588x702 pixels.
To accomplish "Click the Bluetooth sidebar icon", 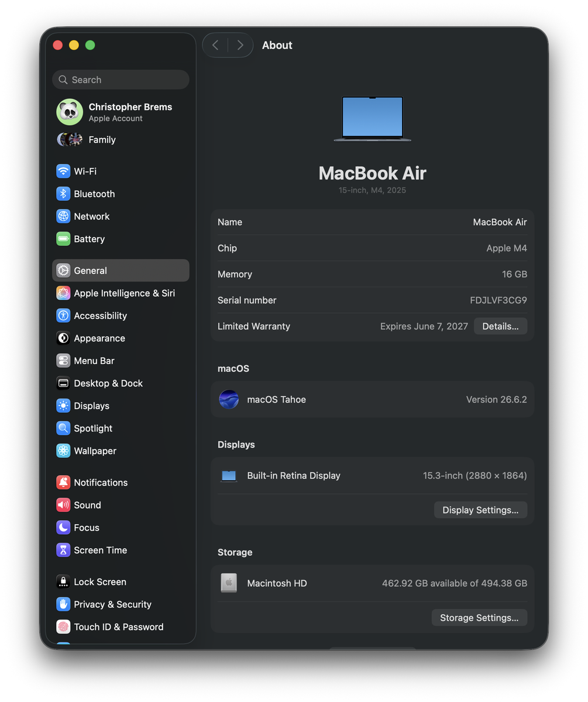I will coord(63,194).
